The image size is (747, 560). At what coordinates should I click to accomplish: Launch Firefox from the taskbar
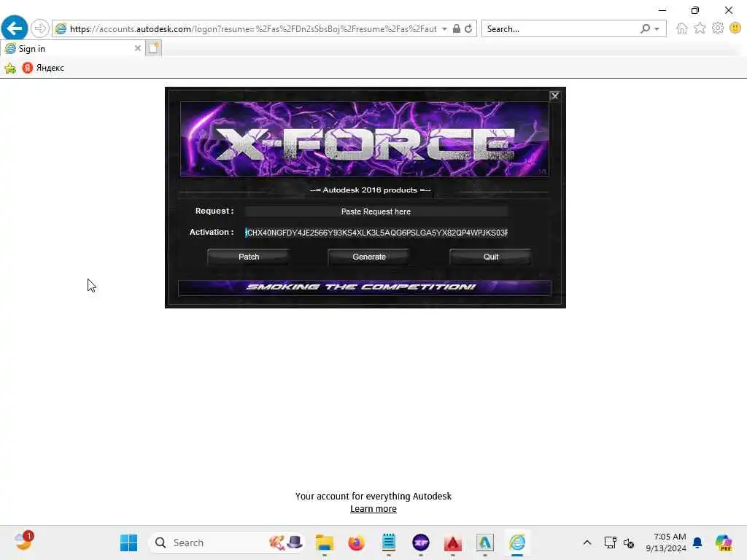pos(356,542)
